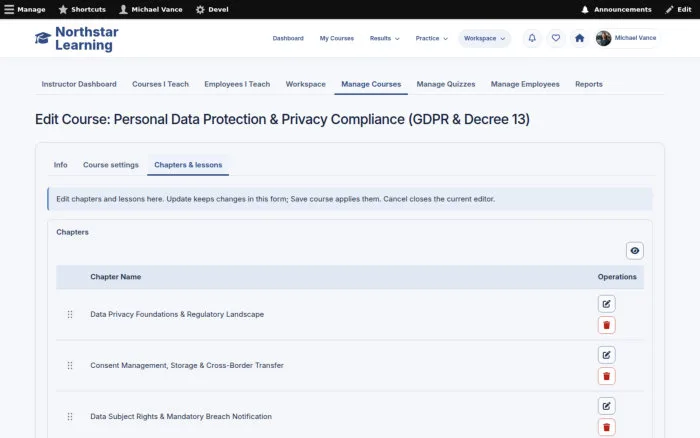
Task: Delete Data Subject Rights chapter
Action: tap(606, 427)
